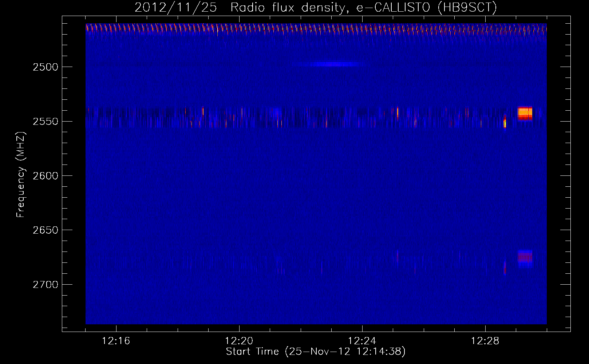Click the 'Start Time (25-Nov-12 12:14:38)' label
This screenshot has height=364, width=589.
(316, 352)
